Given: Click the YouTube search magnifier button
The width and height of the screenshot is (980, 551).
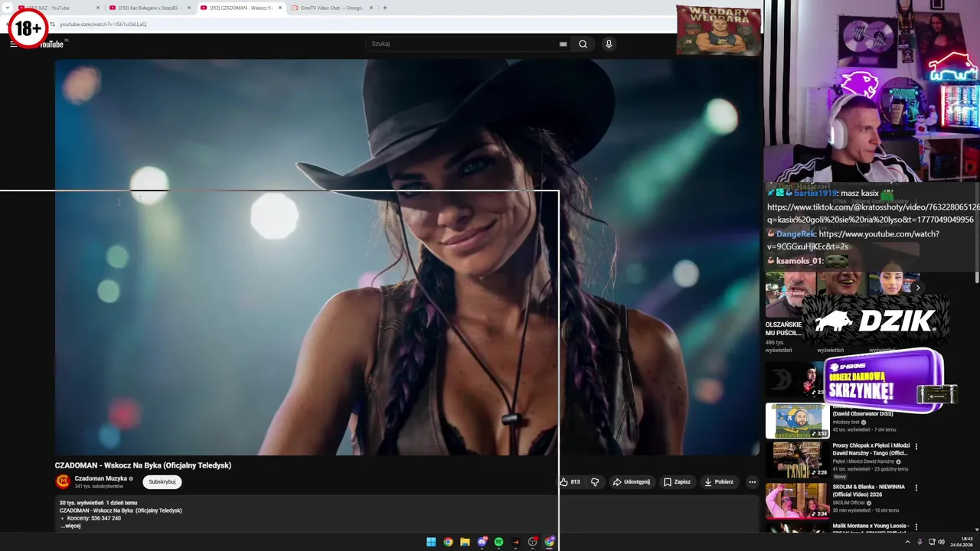Looking at the screenshot, I should 583,44.
